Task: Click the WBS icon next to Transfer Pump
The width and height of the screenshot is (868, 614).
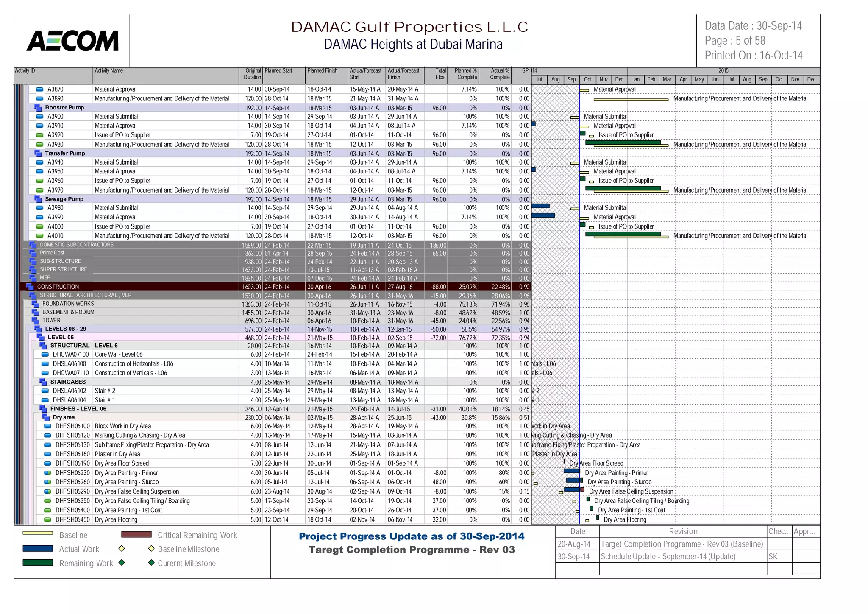Action: click(38, 153)
